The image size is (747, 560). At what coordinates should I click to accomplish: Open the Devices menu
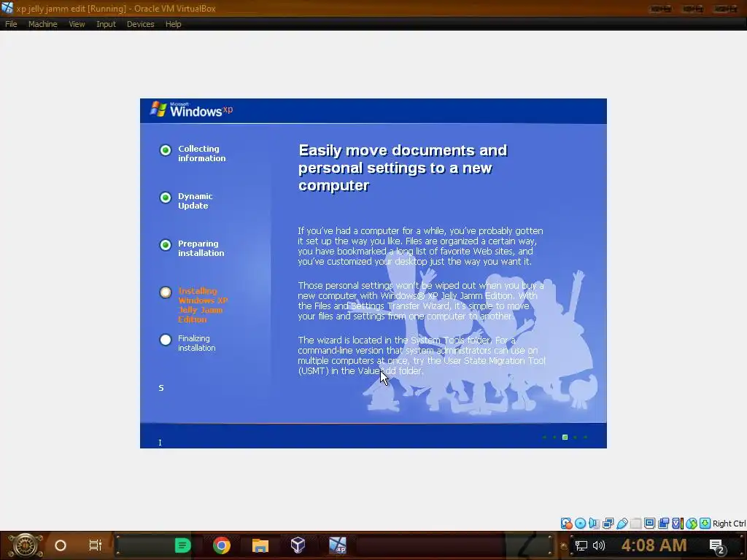pos(141,24)
